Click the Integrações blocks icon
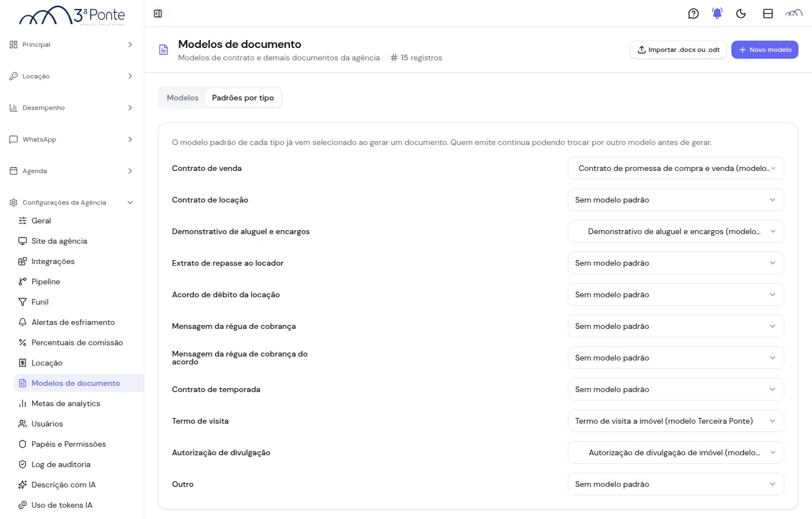 point(23,261)
